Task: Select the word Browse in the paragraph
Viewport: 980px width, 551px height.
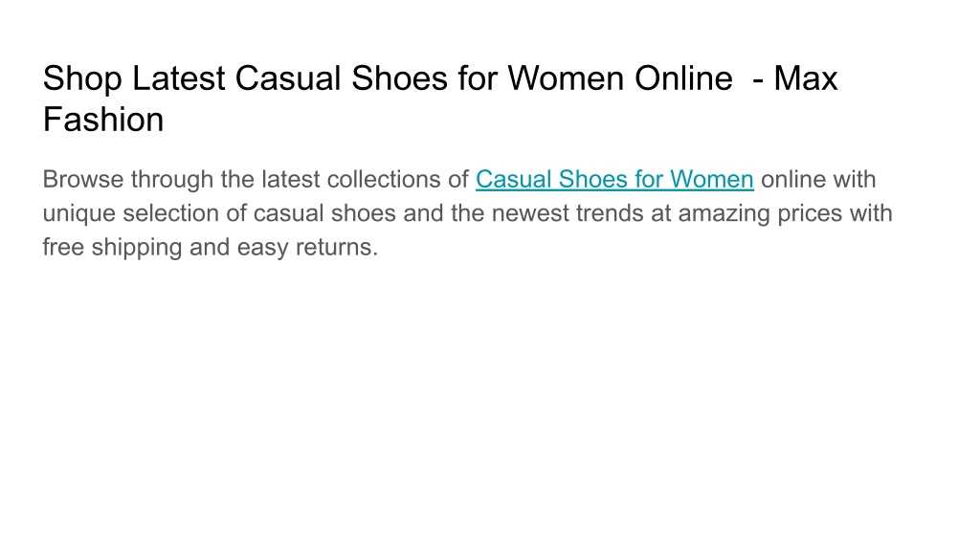Action: point(83,179)
